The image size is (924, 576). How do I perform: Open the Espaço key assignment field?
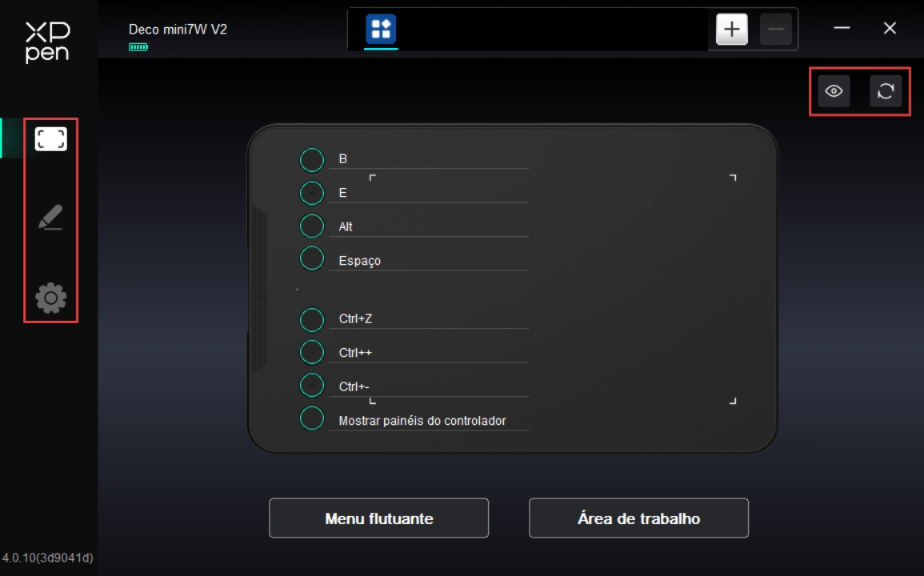(x=428, y=261)
